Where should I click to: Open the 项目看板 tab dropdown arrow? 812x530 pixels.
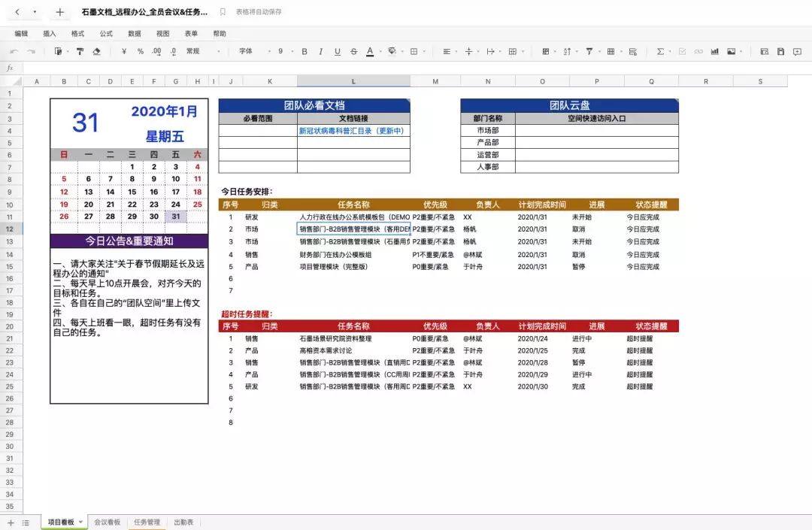pyautogui.click(x=80, y=522)
